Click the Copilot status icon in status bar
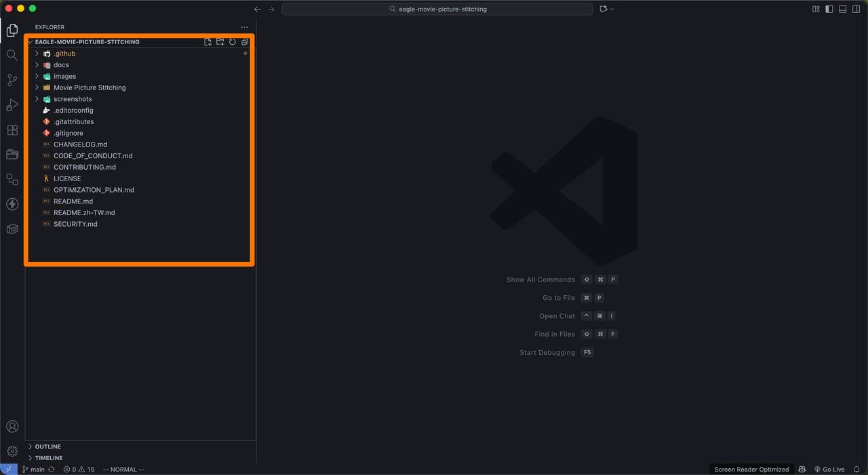Screen dimensions: 868x475 pos(802,469)
